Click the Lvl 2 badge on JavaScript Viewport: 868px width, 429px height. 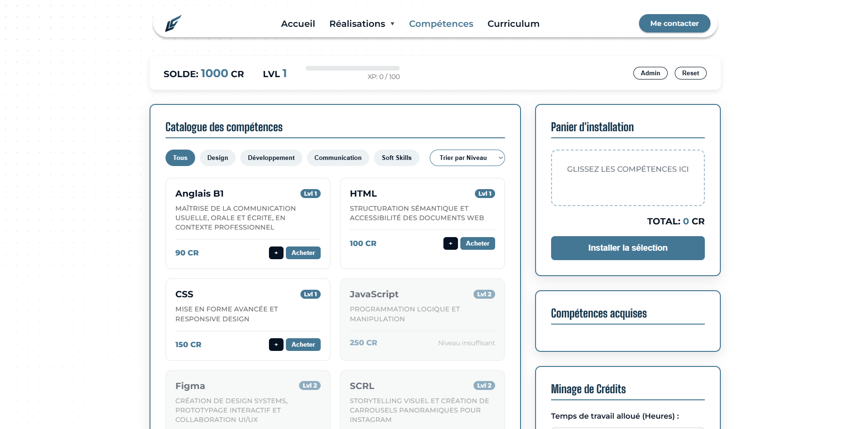point(484,294)
